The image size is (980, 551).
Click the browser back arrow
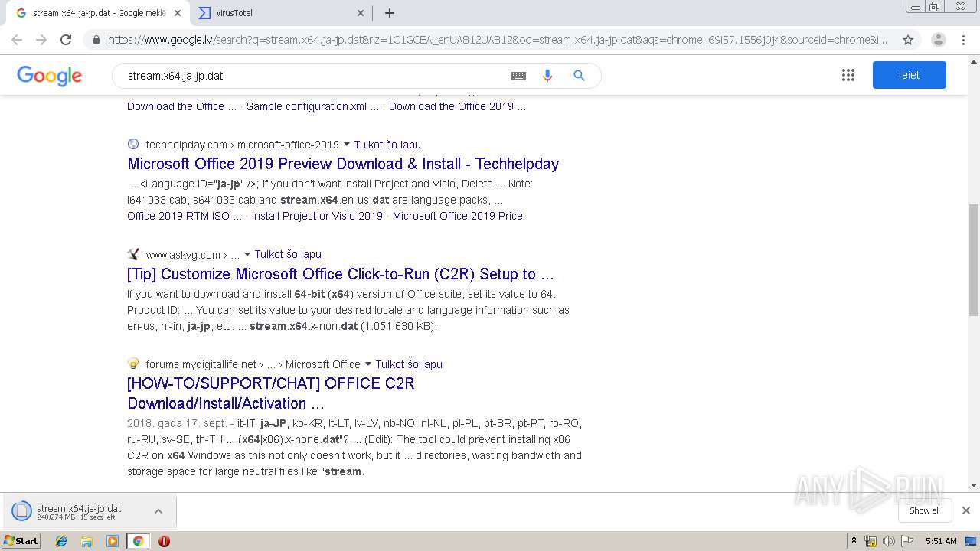[x=17, y=40]
